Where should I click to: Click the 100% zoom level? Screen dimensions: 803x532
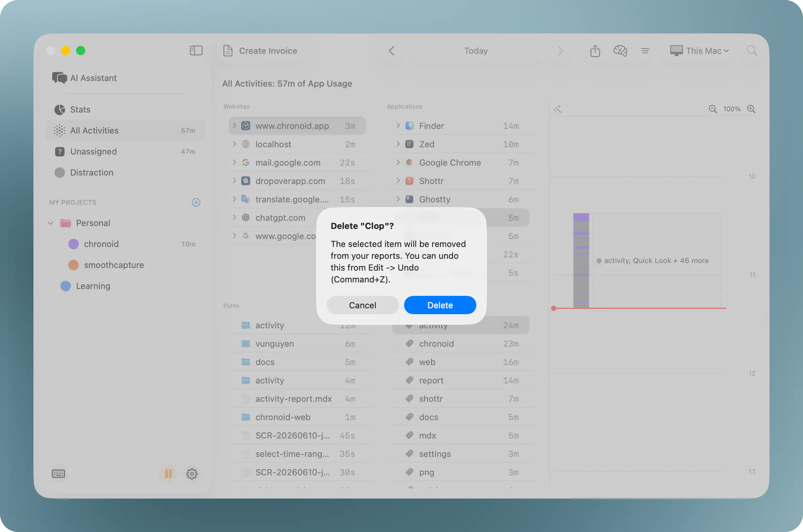(731, 109)
